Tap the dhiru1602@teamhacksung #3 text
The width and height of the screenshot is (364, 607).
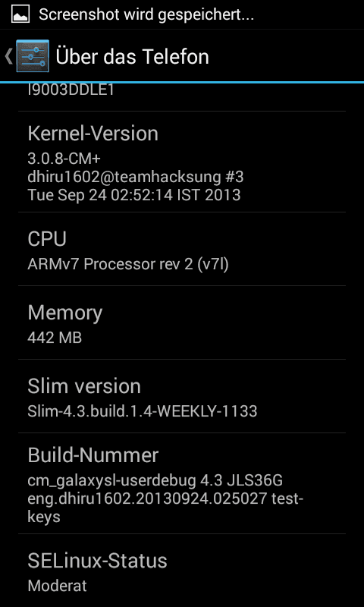[136, 177]
